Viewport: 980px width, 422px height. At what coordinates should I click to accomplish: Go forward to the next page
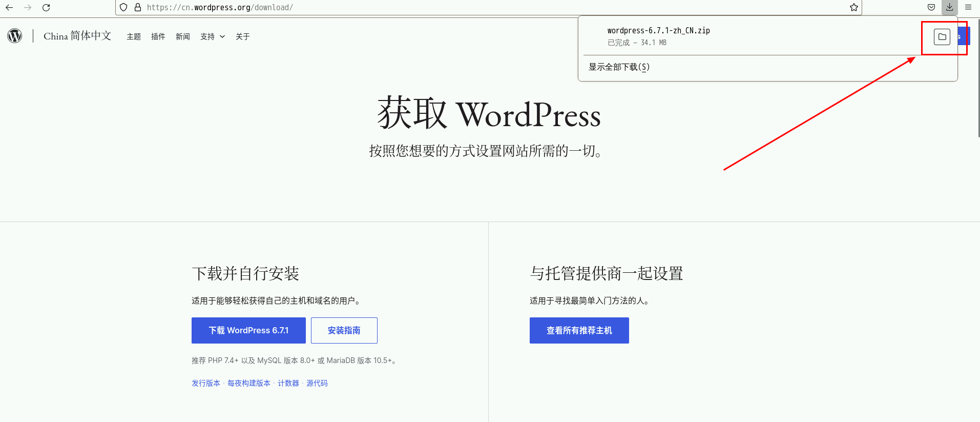pyautogui.click(x=28, y=7)
